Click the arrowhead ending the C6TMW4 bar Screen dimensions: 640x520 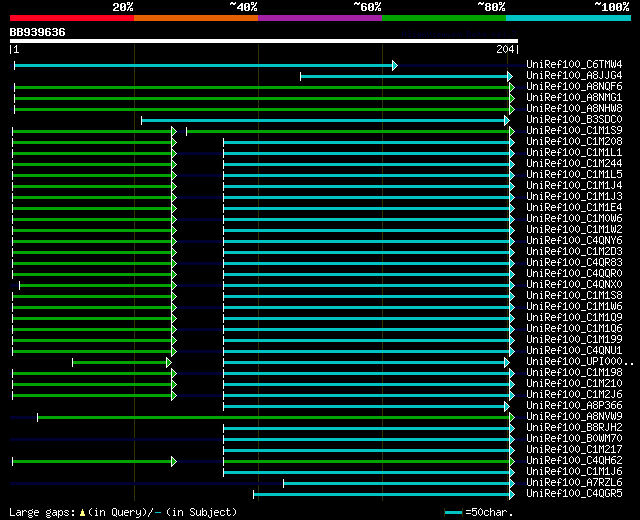[x=395, y=65]
